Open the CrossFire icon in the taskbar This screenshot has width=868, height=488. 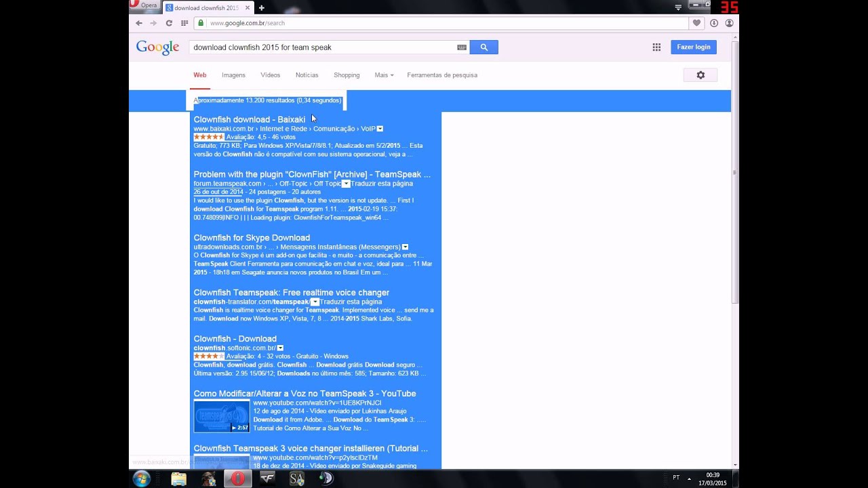point(268,479)
